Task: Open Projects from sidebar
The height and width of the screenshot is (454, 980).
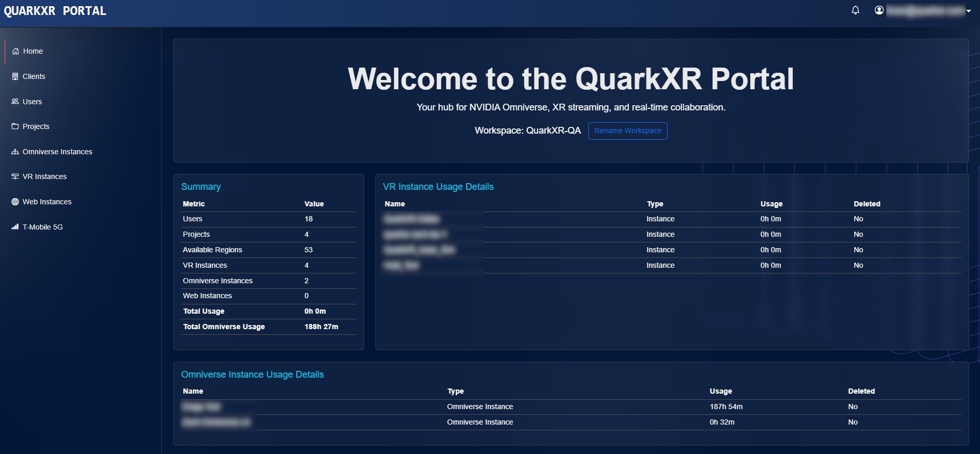Action: 36,126
